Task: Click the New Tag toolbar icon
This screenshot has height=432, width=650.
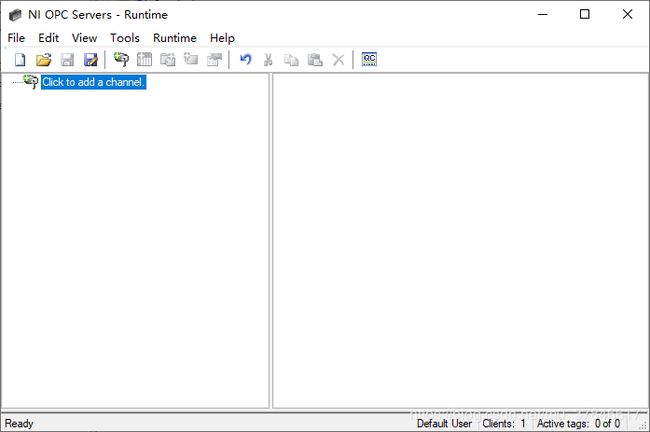Action: [x=191, y=59]
